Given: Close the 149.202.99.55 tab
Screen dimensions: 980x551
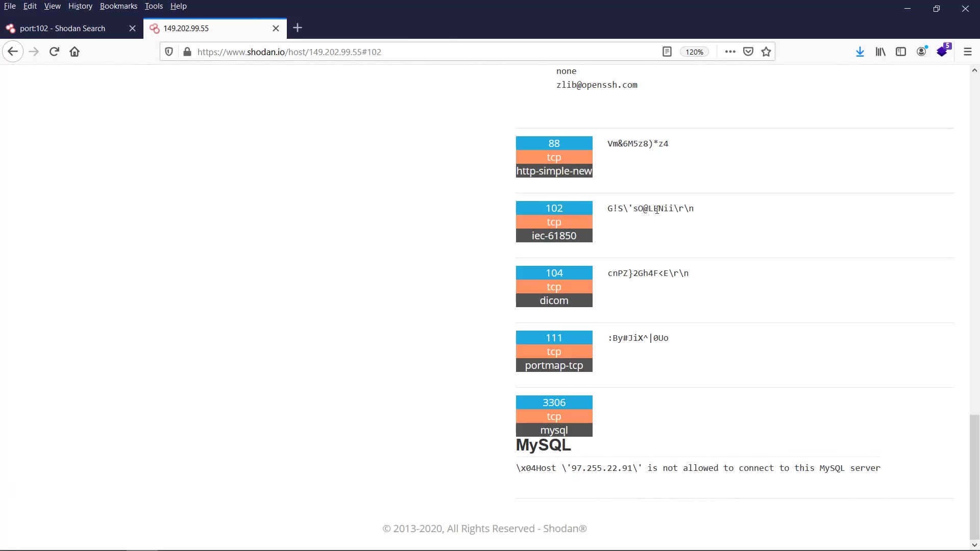Looking at the screenshot, I should pos(276,29).
